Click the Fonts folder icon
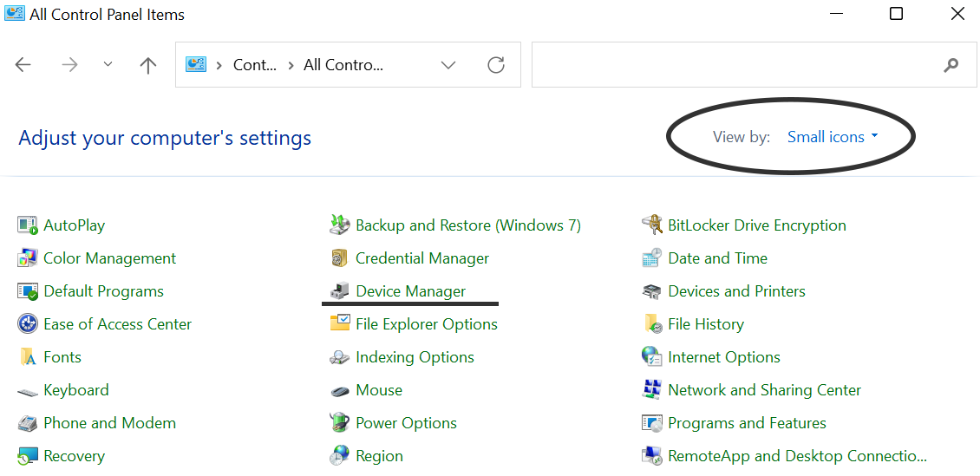The width and height of the screenshot is (980, 476). [28, 357]
